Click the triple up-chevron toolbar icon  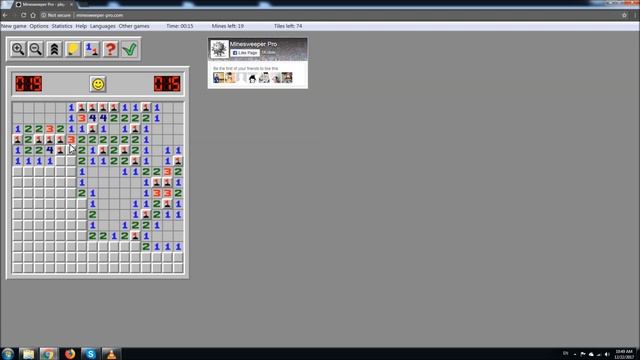click(x=54, y=49)
